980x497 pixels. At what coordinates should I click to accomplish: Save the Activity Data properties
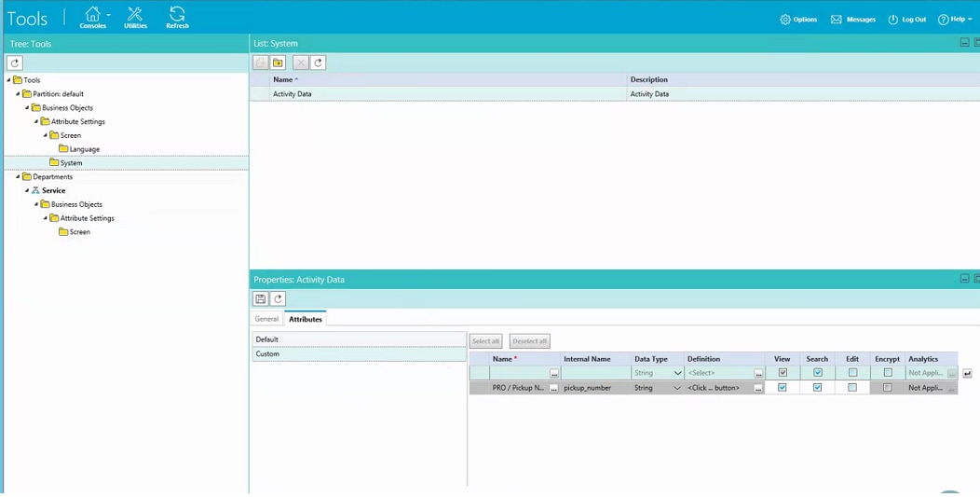[261, 298]
